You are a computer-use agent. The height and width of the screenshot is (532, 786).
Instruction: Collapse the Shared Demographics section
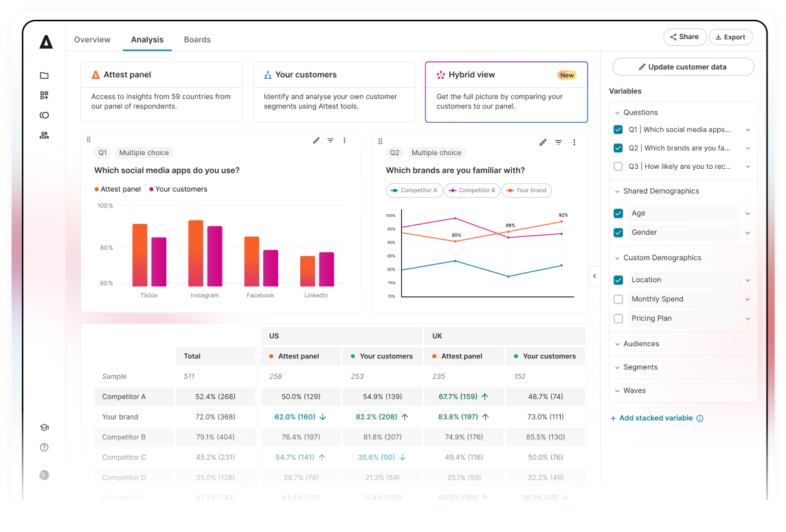pyautogui.click(x=617, y=191)
